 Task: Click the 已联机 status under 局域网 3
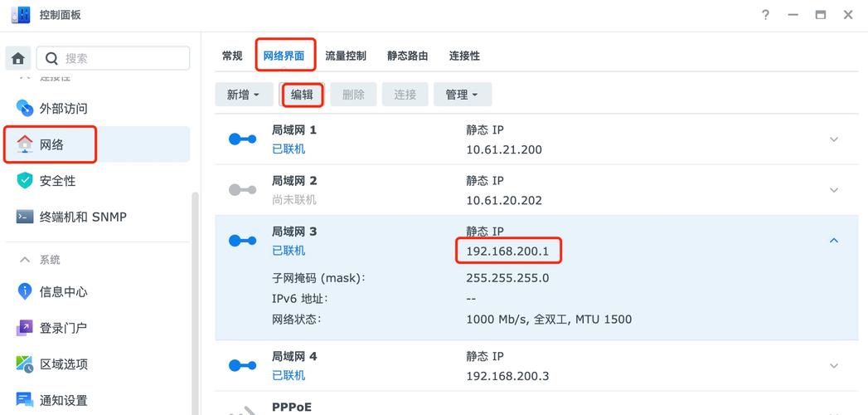tap(289, 251)
